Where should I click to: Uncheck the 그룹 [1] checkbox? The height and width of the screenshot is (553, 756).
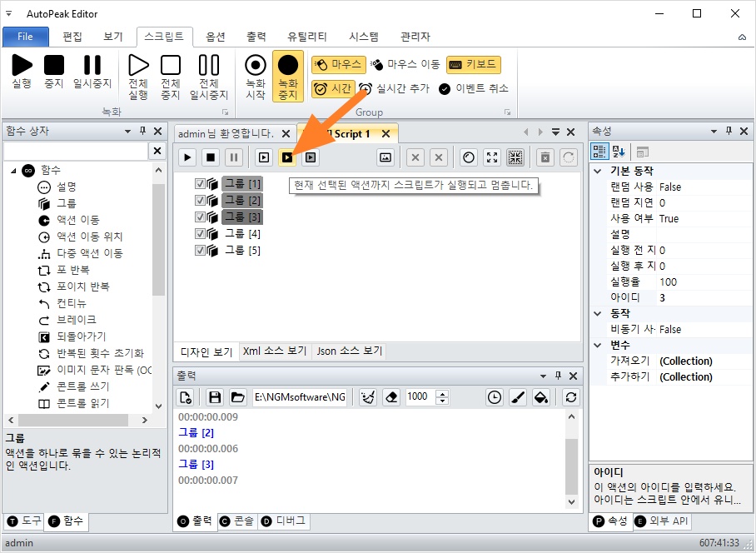(x=200, y=184)
